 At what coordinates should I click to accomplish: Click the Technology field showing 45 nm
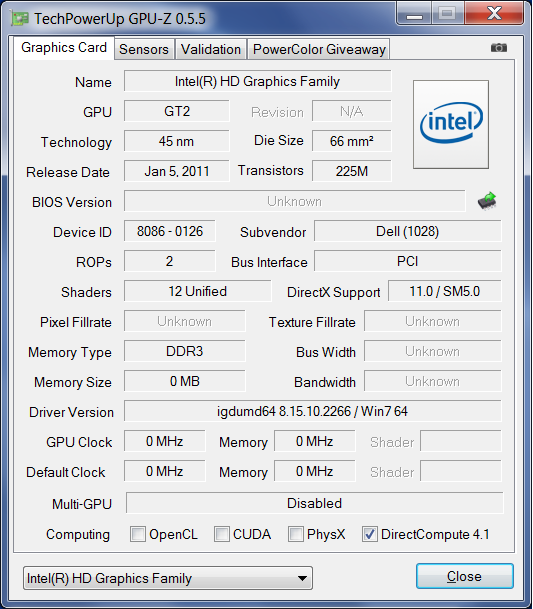click(177, 141)
